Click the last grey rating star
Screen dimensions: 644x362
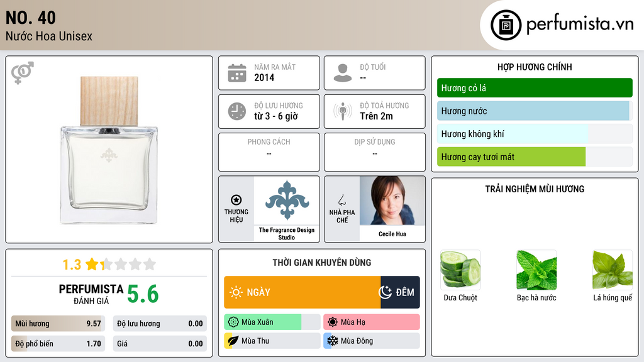pyautogui.click(x=150, y=264)
